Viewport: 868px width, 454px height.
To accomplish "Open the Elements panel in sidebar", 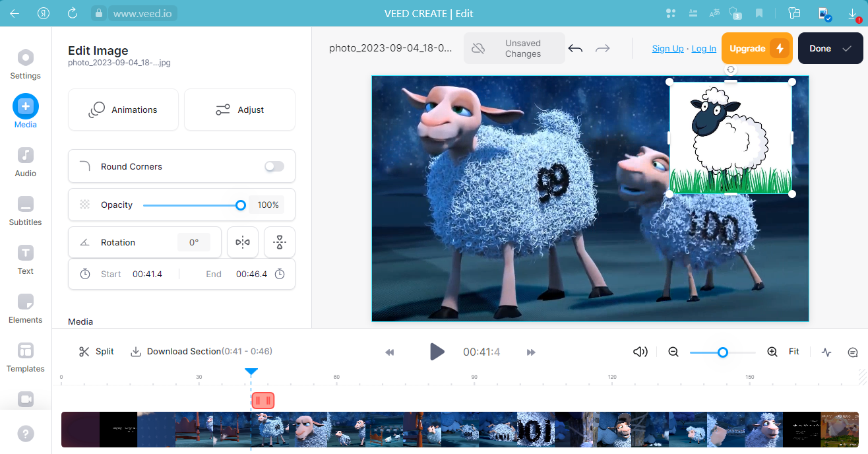I will point(26,308).
